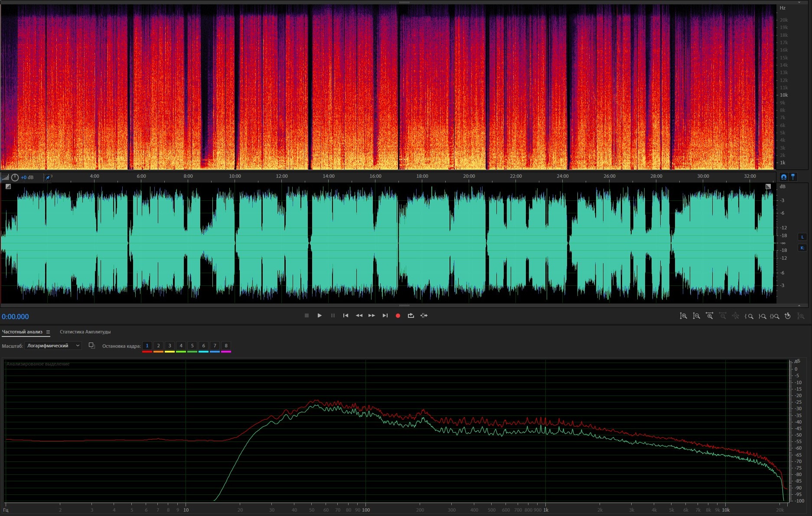Image resolution: width=812 pixels, height=516 pixels.
Task: Toggle loop playback in the transport
Action: click(411, 316)
